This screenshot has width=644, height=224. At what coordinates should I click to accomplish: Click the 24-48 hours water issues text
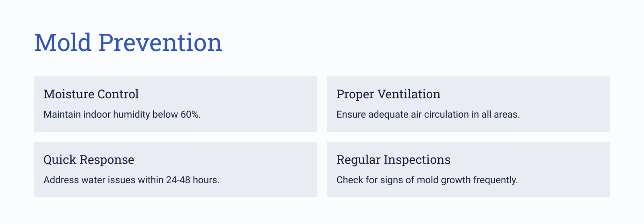click(x=132, y=180)
